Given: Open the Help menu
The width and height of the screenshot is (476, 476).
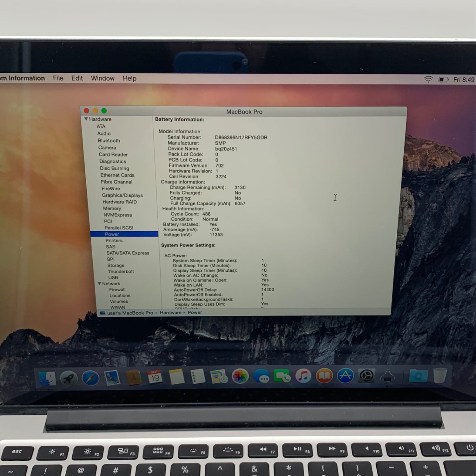Looking at the screenshot, I should pos(129,78).
